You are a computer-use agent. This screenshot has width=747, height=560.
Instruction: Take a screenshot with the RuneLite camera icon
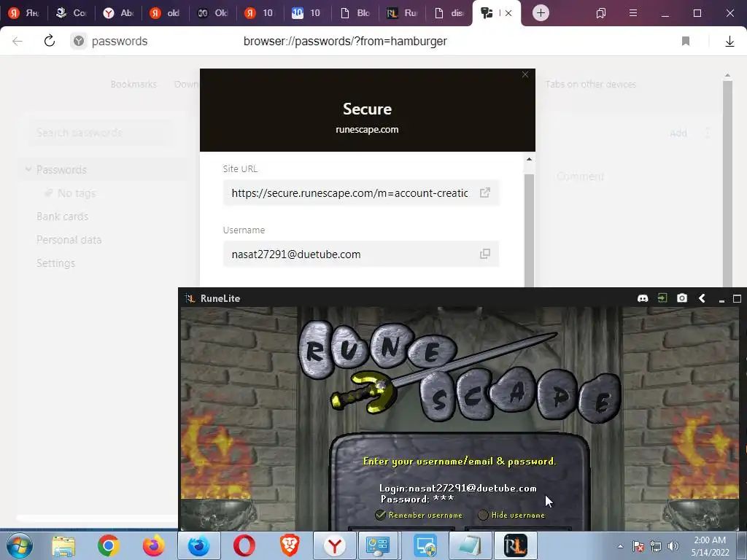tap(682, 298)
